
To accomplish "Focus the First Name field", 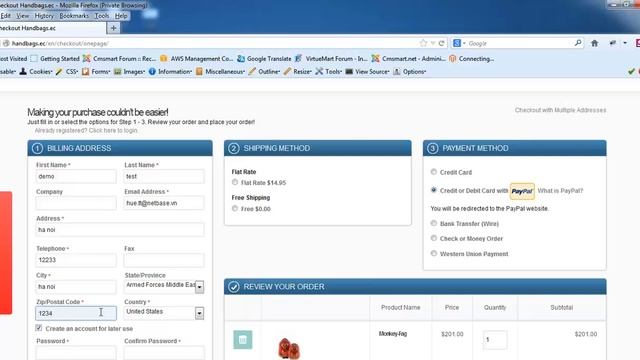I will coord(76,176).
